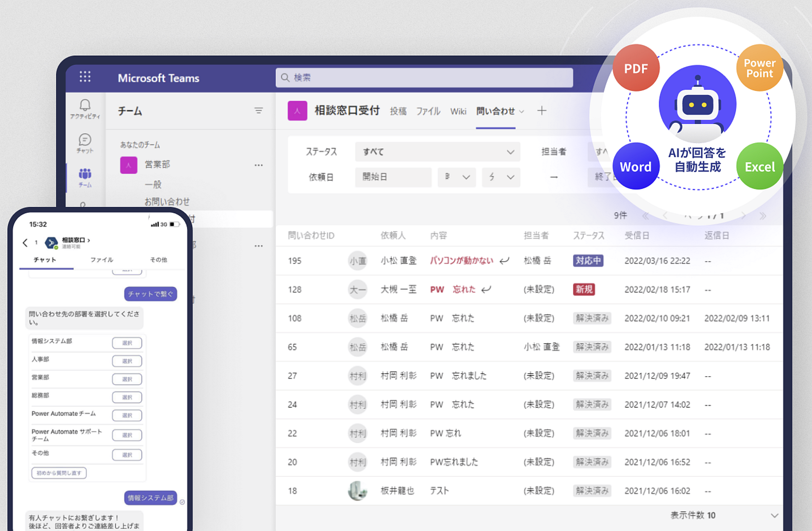Click 解決済み status on row 108
The height and width of the screenshot is (531, 812).
click(592, 318)
